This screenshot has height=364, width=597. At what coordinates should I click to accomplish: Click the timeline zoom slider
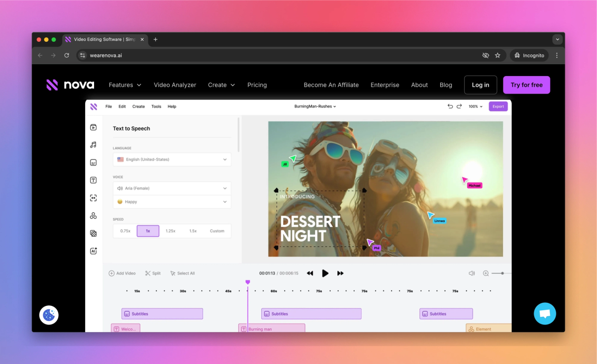tap(501, 273)
